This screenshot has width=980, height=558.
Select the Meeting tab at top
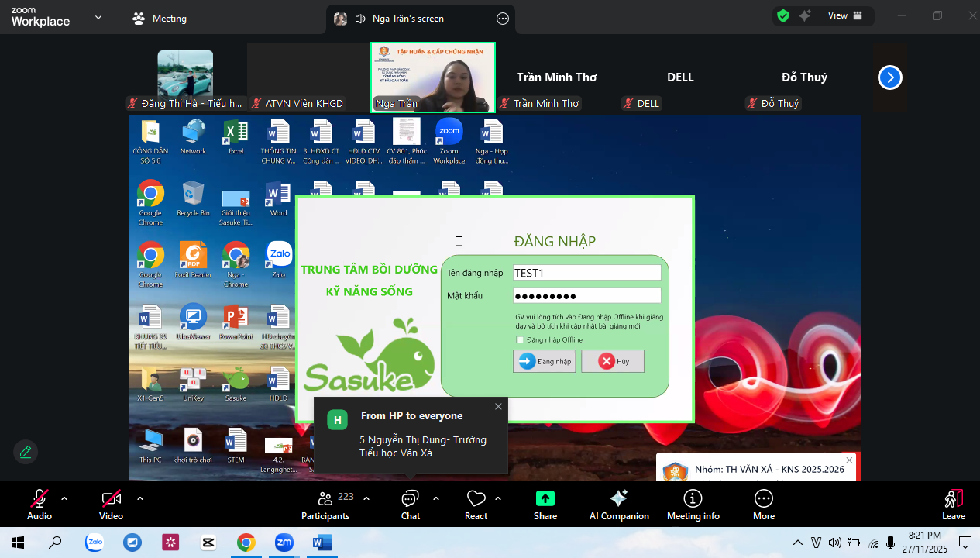[x=160, y=19]
